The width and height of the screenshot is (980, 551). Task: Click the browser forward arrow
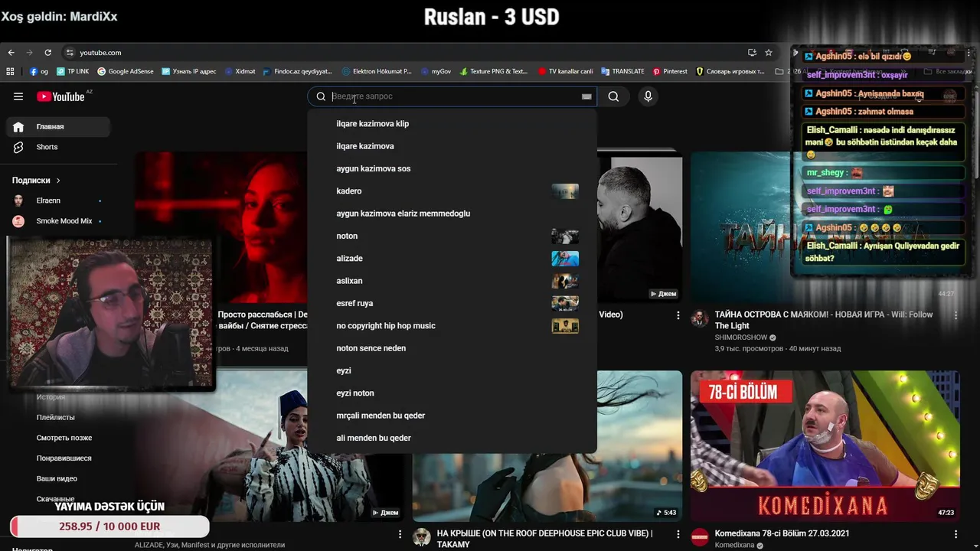tap(30, 53)
